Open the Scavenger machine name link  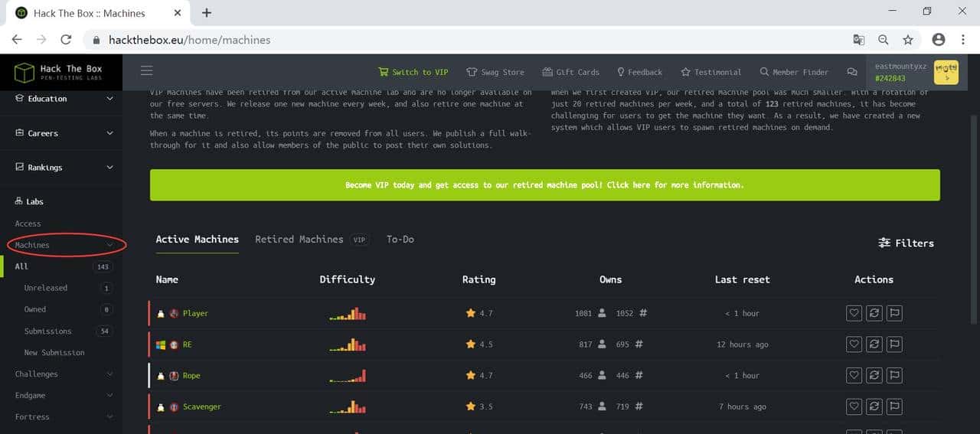tap(201, 406)
